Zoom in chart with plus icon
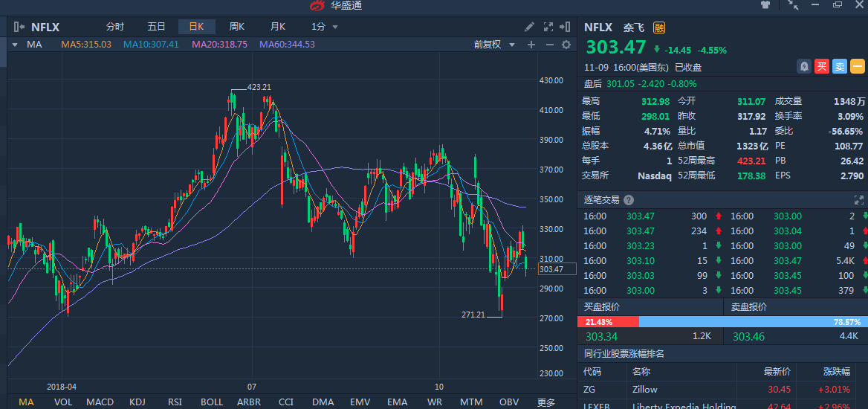The height and width of the screenshot is (409, 868). pyautogui.click(x=531, y=45)
